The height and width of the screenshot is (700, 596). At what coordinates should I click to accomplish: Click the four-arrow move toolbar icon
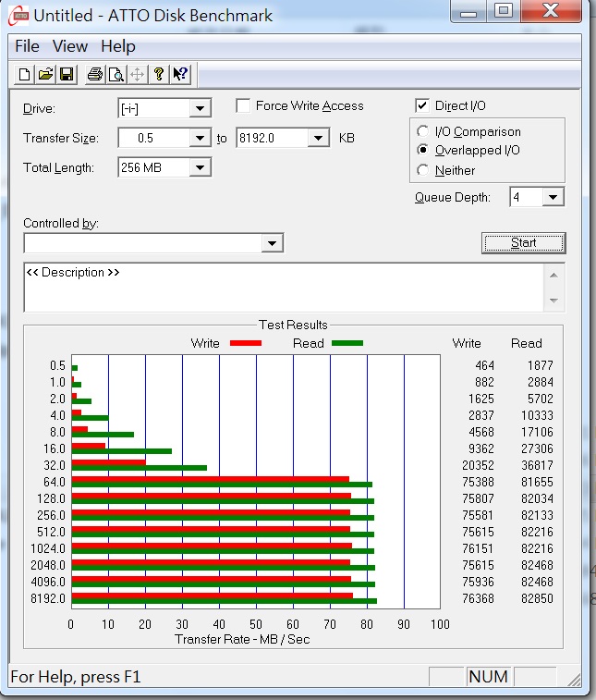pyautogui.click(x=138, y=74)
